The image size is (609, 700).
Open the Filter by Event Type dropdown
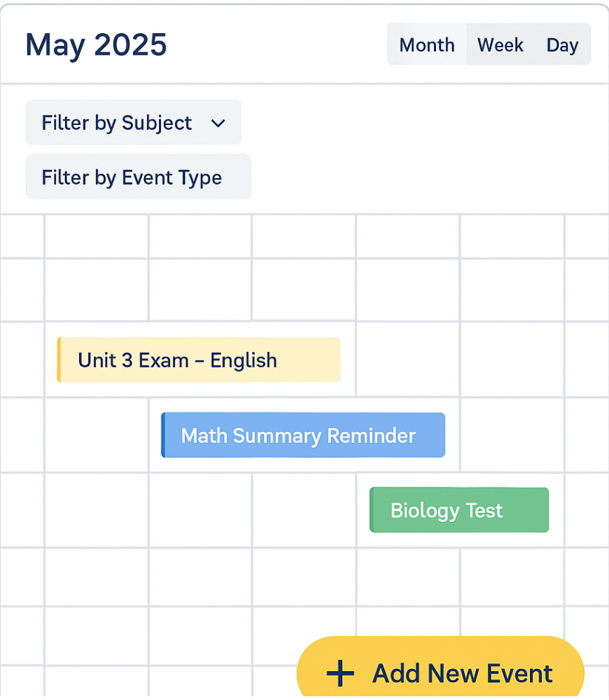(138, 177)
